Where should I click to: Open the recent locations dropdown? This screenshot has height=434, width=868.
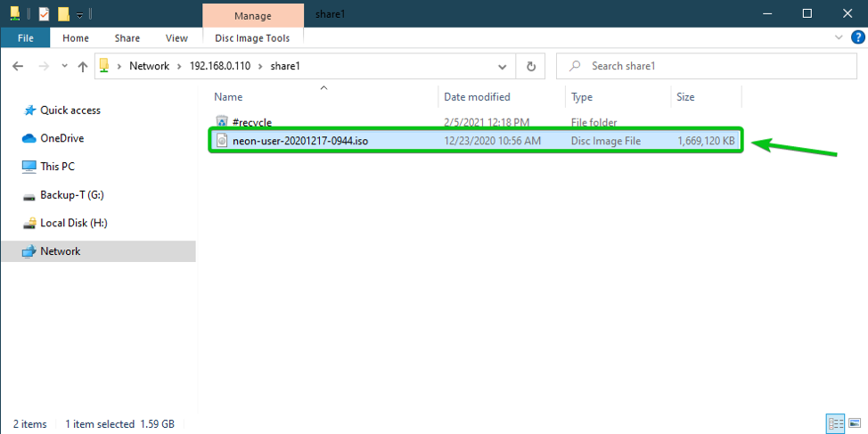click(65, 67)
